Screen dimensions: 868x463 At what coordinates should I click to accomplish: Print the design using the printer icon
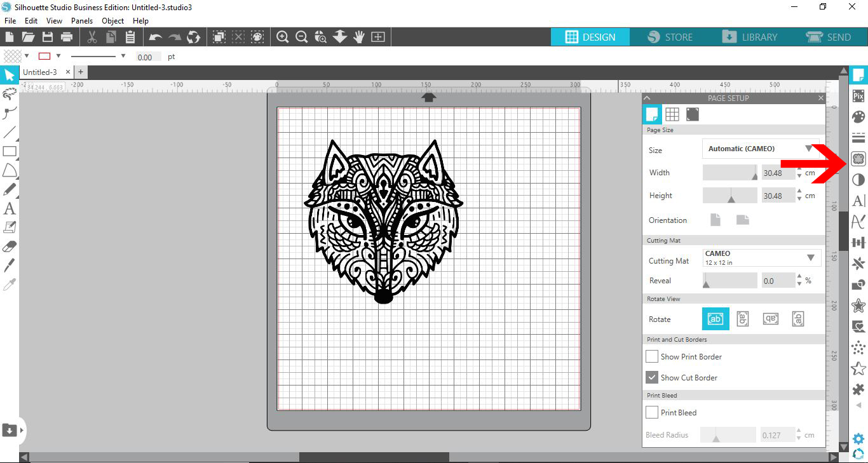66,37
